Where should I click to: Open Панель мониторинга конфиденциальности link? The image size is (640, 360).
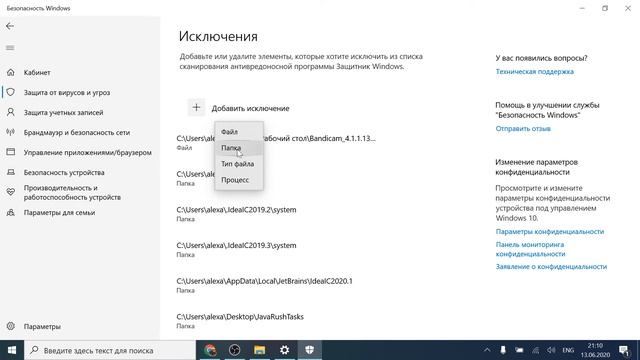pyautogui.click(x=530, y=249)
